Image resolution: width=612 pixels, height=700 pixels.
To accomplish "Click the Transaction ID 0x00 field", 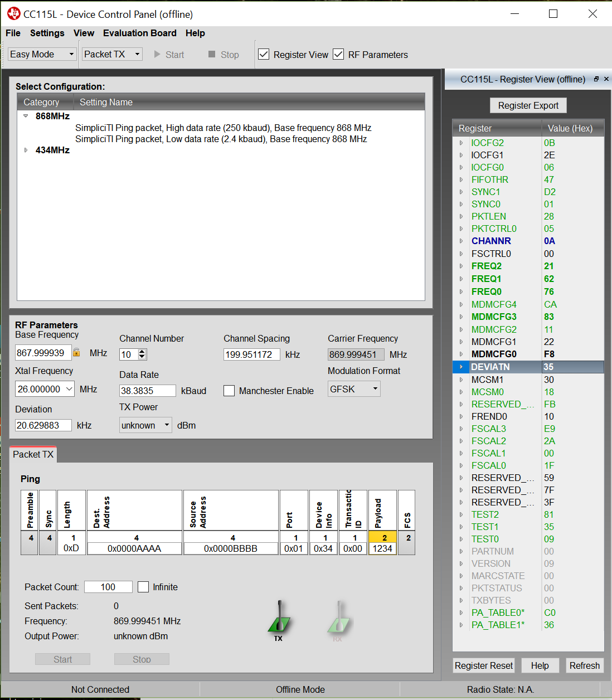I will point(353,548).
